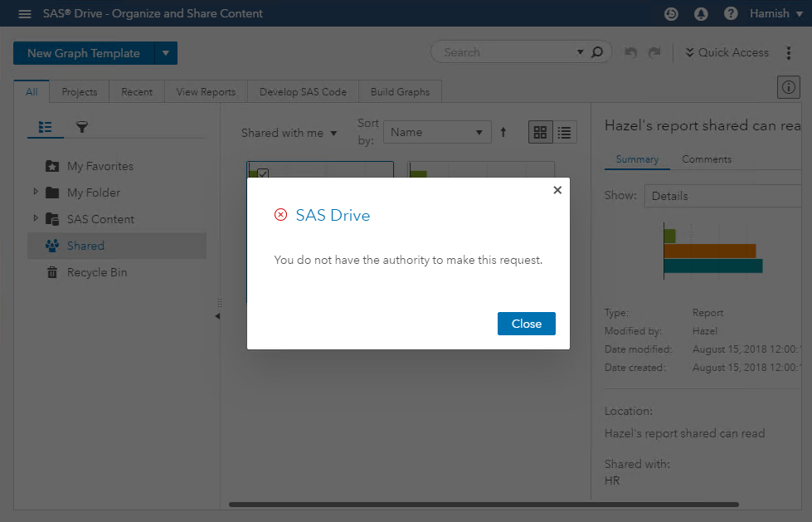Open the help question mark icon
The height and width of the screenshot is (522, 812).
click(x=731, y=14)
